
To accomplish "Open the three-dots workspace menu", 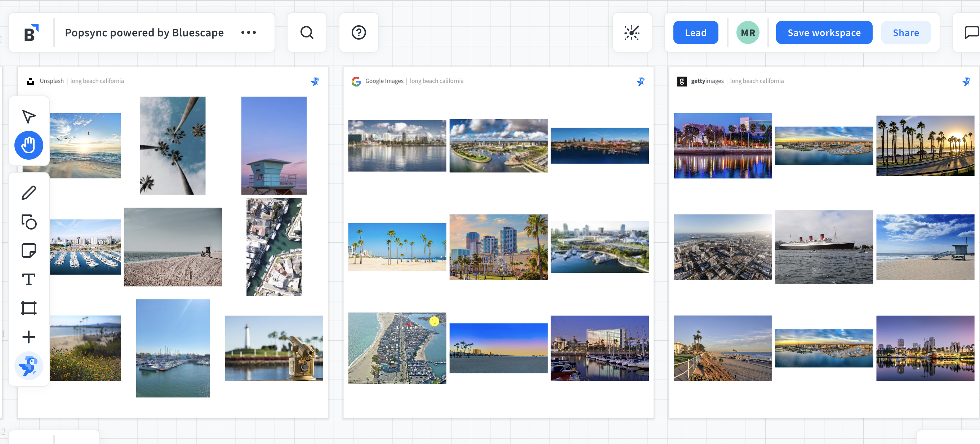I will coord(249,33).
